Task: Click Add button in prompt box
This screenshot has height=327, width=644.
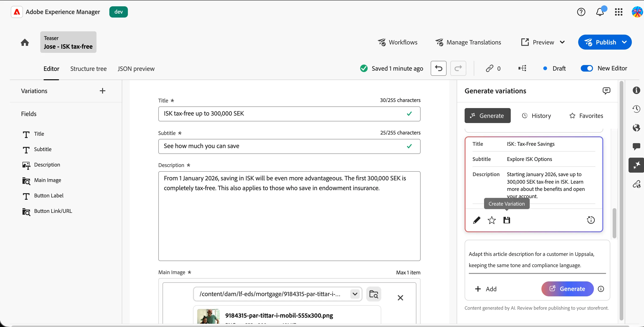Action: (485, 289)
